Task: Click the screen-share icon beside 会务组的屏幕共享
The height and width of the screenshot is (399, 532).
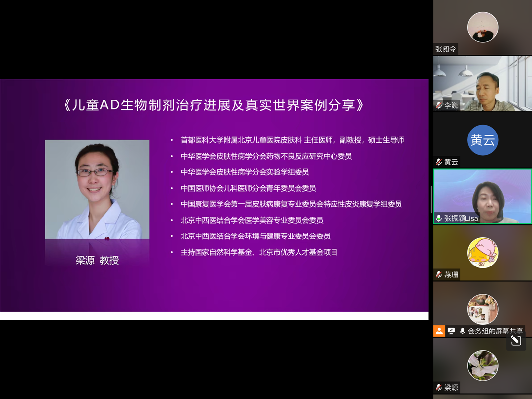Action: (x=451, y=331)
